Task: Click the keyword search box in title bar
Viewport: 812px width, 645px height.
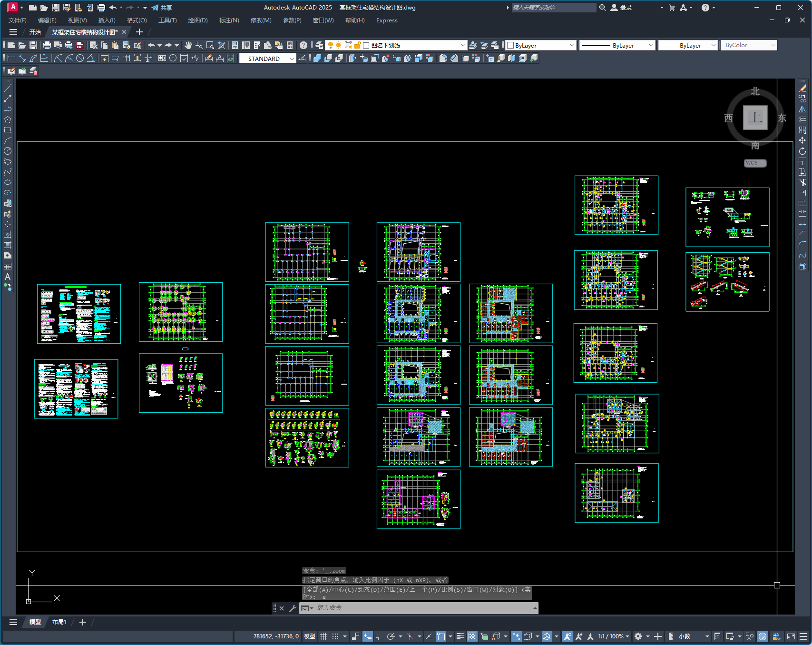Action: click(x=554, y=8)
